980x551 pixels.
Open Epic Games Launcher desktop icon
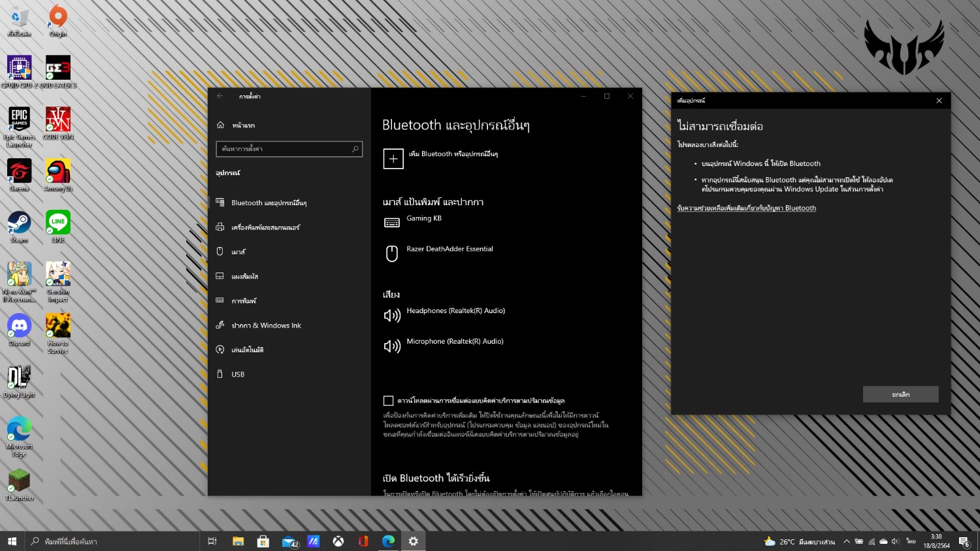(20, 127)
